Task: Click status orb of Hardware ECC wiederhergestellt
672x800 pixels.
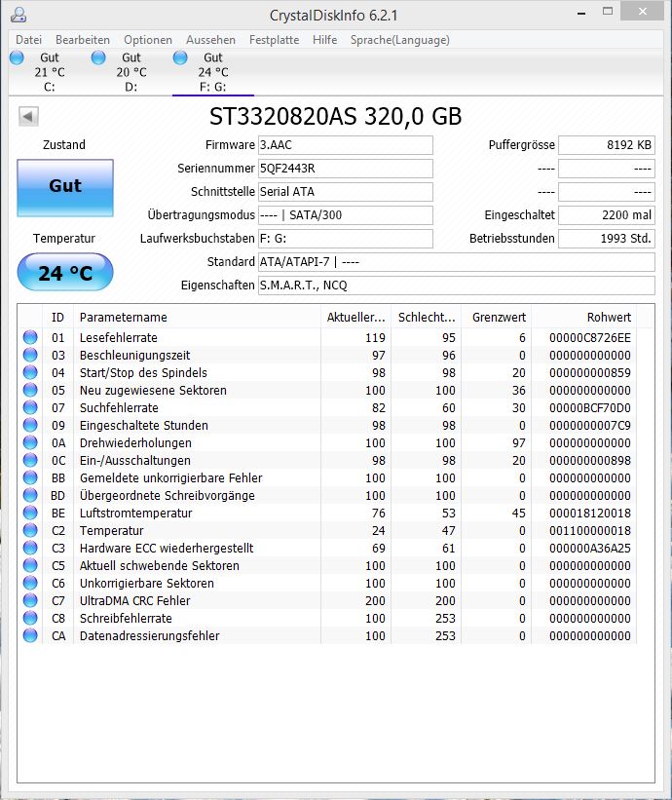Action: (x=30, y=548)
